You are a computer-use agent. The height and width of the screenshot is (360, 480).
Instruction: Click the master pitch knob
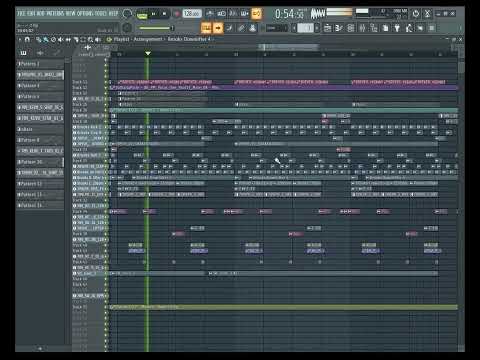point(127,28)
